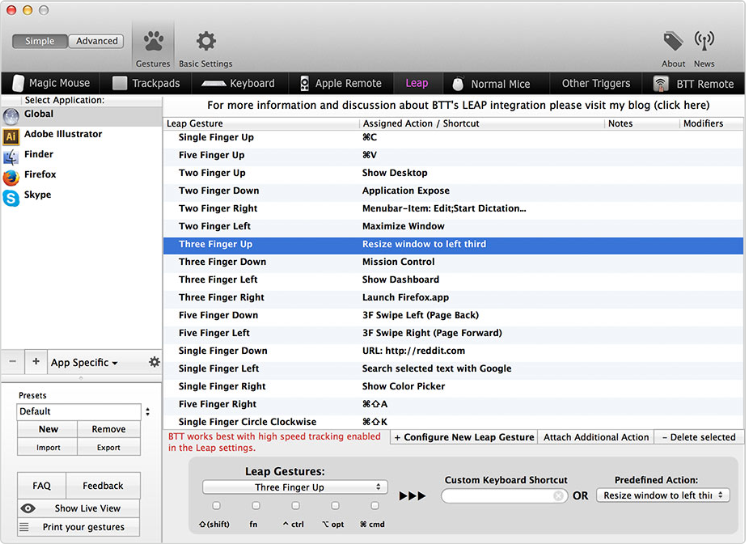Clear the Custom Keyboard Shortcut field
Screen dimensions: 746x544
coord(559,496)
